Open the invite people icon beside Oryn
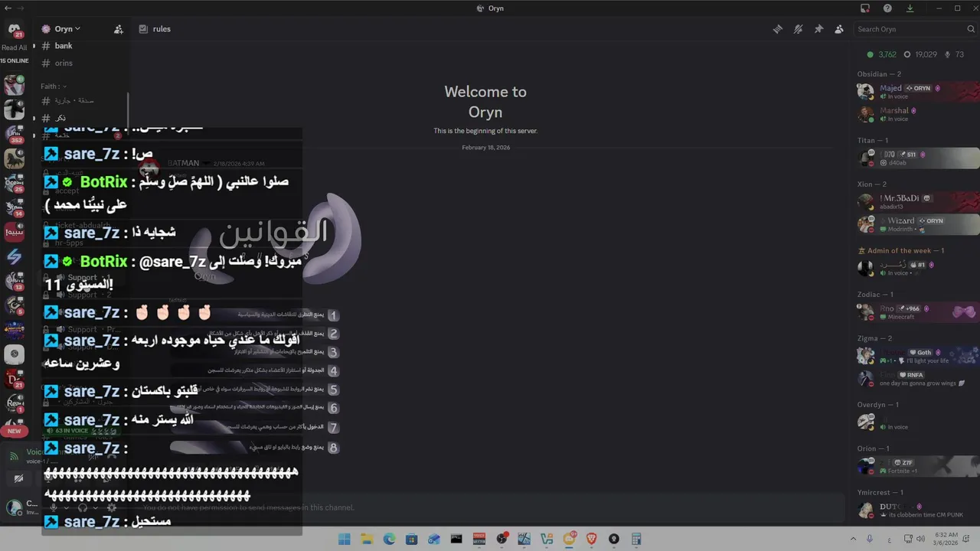 pyautogui.click(x=119, y=29)
